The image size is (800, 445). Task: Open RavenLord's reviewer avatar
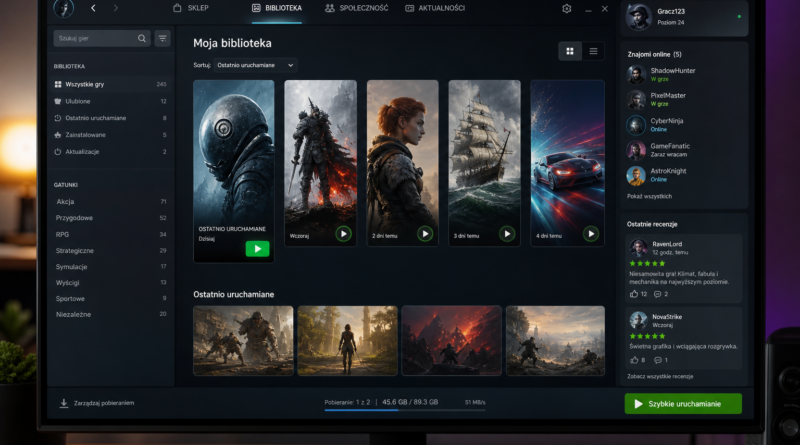click(x=638, y=248)
